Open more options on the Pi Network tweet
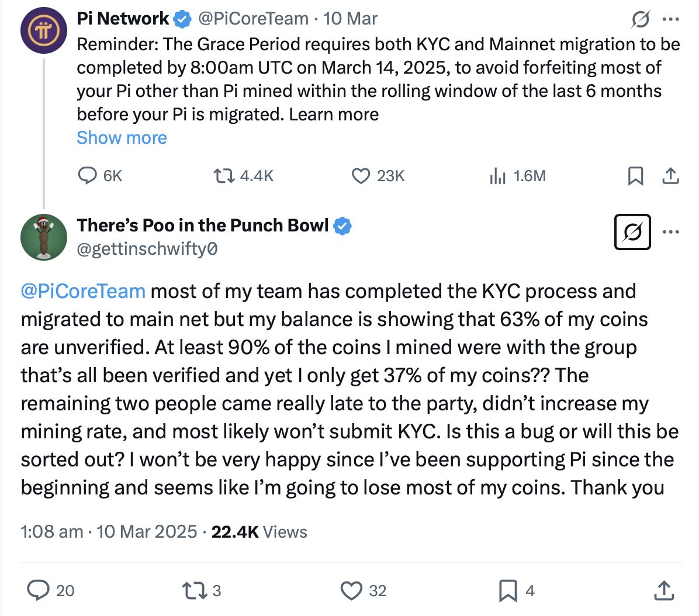Image resolution: width=699 pixels, height=616 pixels. coord(671,19)
